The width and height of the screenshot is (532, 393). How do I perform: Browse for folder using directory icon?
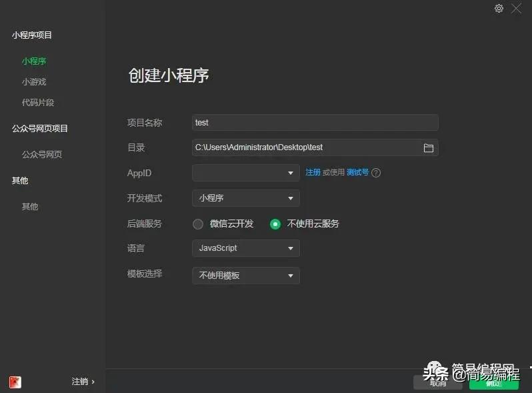[428, 147]
